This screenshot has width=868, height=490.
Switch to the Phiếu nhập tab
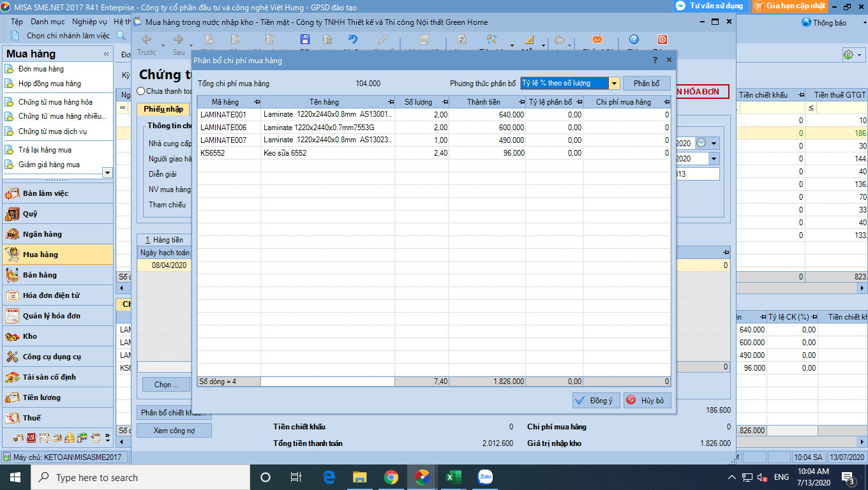tap(163, 109)
